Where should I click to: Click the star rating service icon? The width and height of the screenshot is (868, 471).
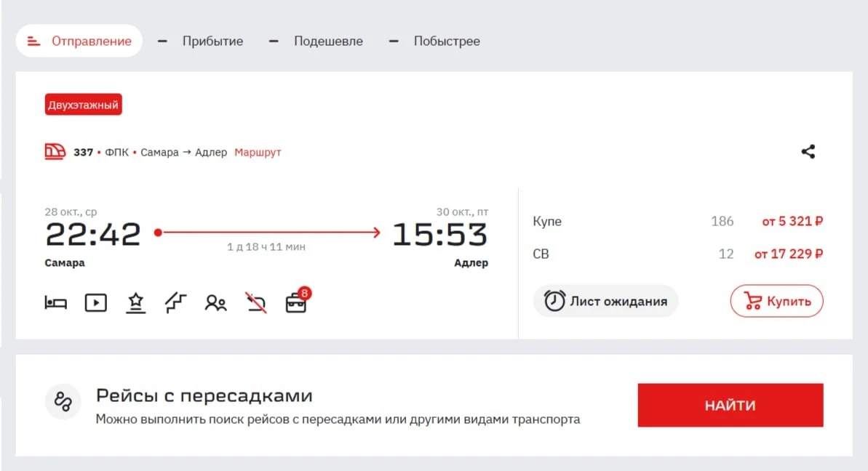[x=135, y=303]
